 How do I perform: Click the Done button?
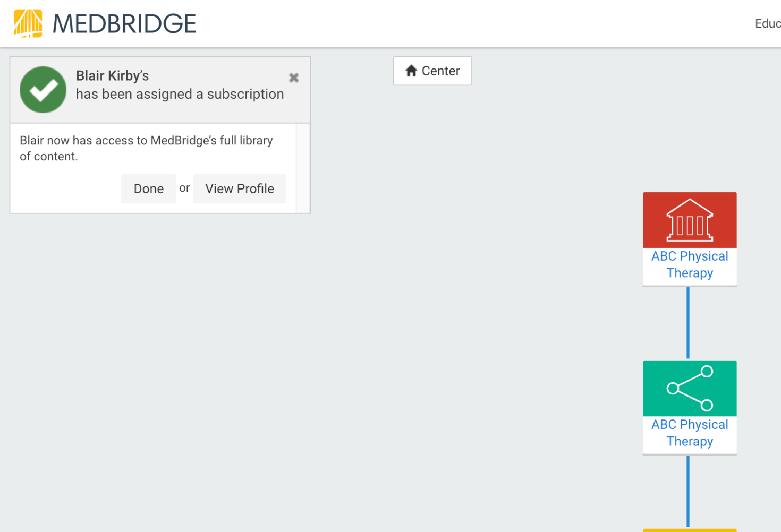149,188
